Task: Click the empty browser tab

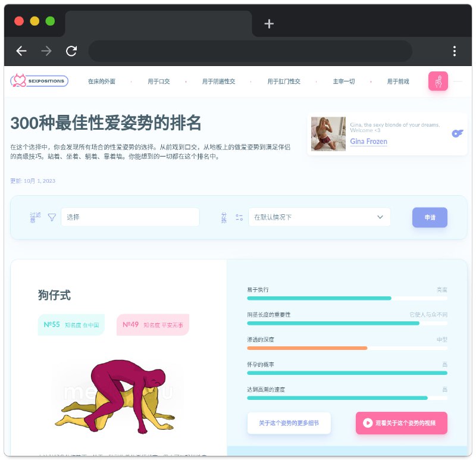Action: tap(158, 24)
